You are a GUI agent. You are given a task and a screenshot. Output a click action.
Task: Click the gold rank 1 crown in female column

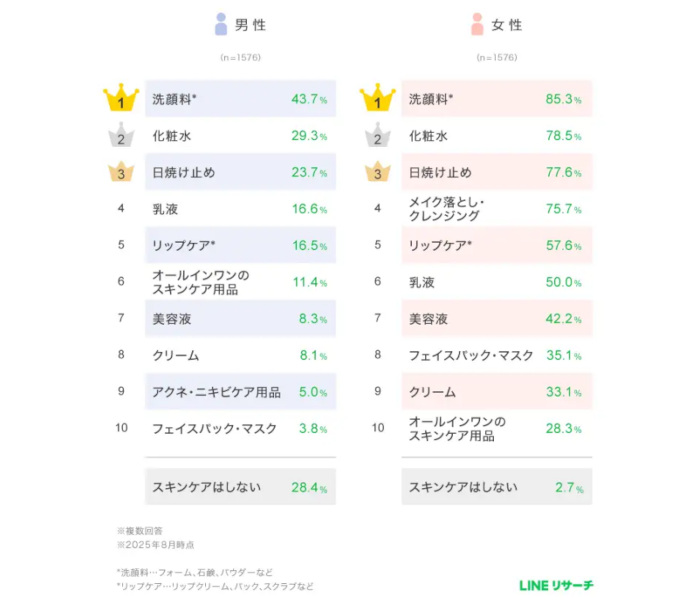[x=378, y=99]
